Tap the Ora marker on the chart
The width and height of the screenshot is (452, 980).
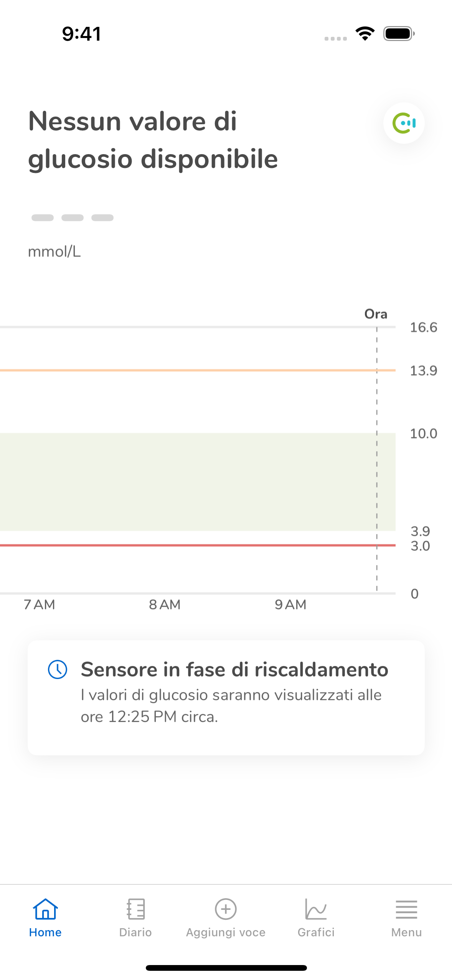[x=376, y=314]
